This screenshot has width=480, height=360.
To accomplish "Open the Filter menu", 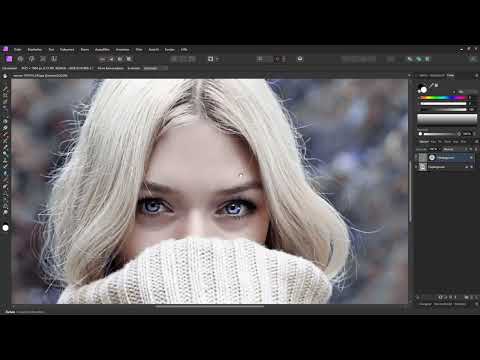I will (x=139, y=50).
